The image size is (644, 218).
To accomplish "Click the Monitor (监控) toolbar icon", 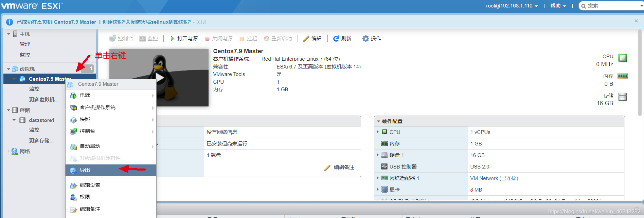I will pyautogui.click(x=143, y=39).
